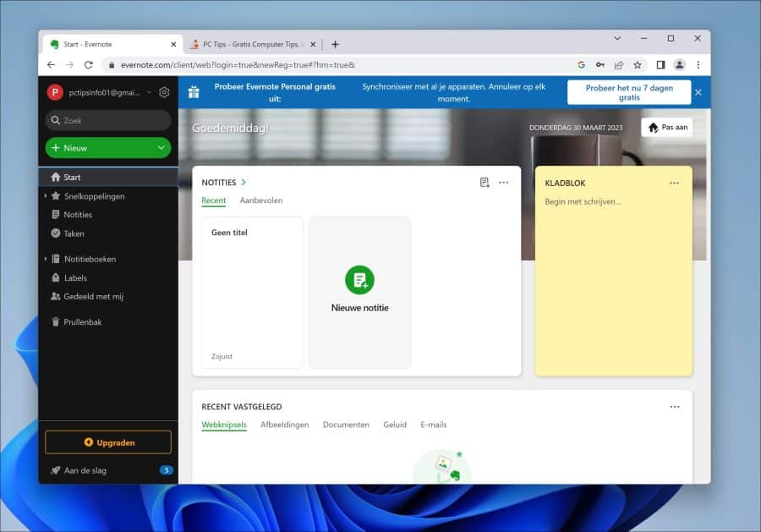Switch to the Recent tab
Viewport: 761px width, 532px height.
coord(214,200)
